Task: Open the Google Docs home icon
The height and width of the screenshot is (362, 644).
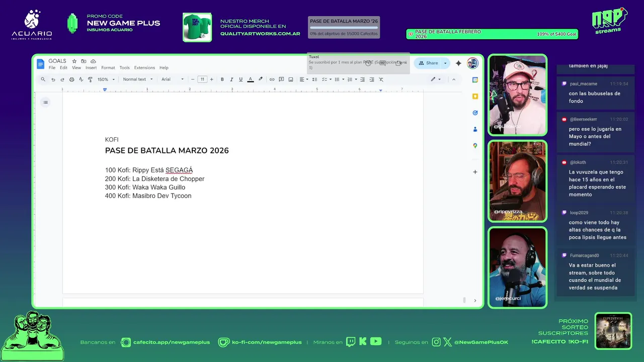Action: (x=40, y=64)
